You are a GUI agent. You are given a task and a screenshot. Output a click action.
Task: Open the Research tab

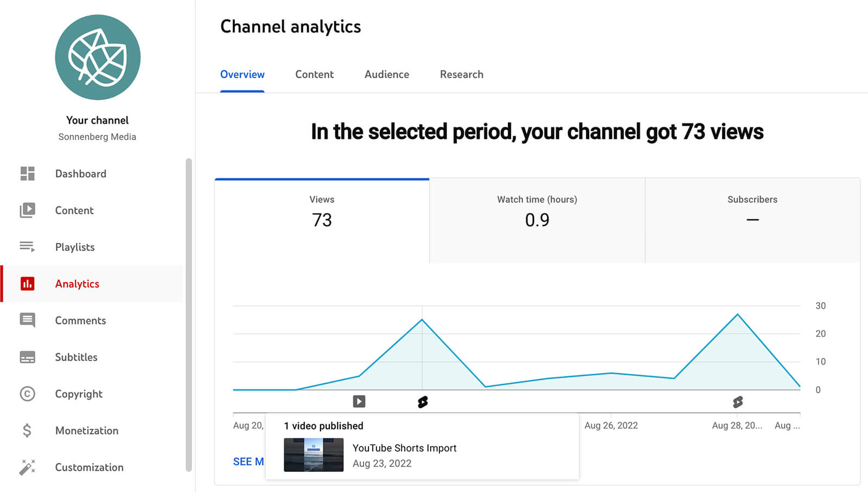click(x=462, y=74)
